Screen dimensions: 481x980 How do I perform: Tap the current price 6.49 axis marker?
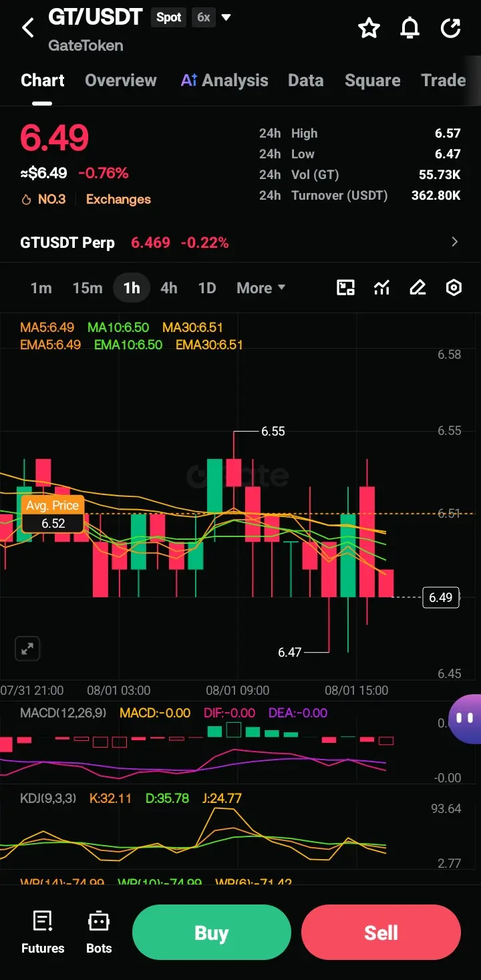[x=441, y=597]
